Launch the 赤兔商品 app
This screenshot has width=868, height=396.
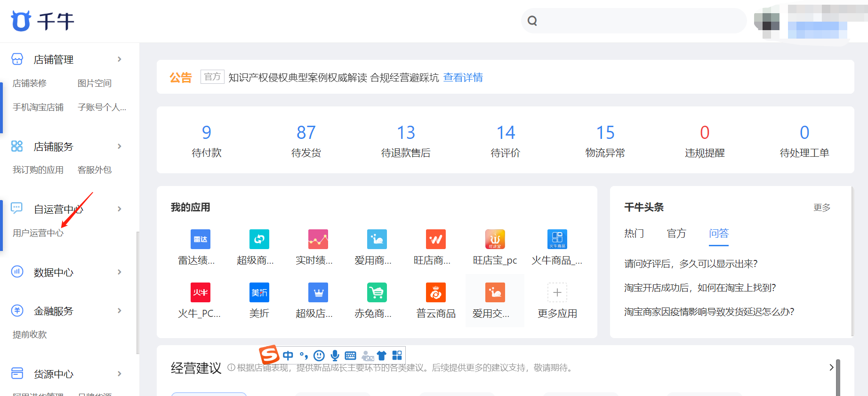coord(377,292)
